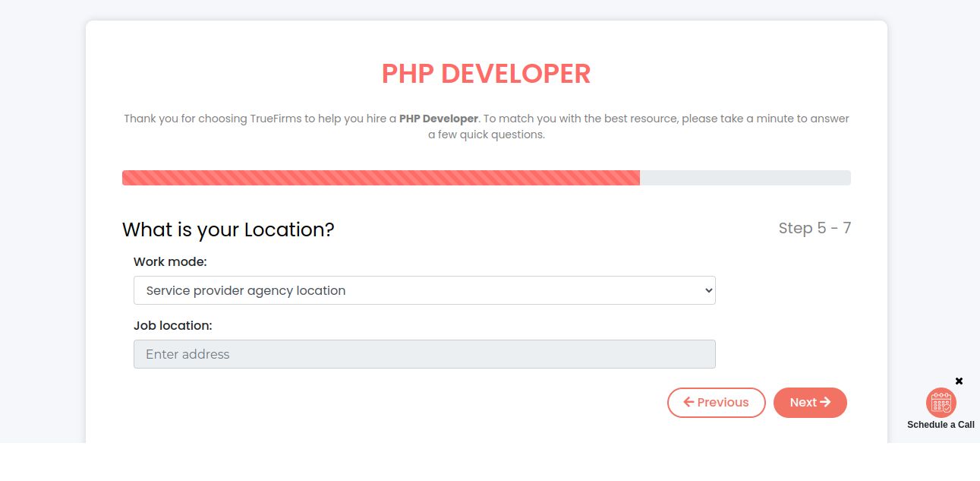
Task: Click the Work mode dropdown chevron arrow
Action: coord(708,290)
